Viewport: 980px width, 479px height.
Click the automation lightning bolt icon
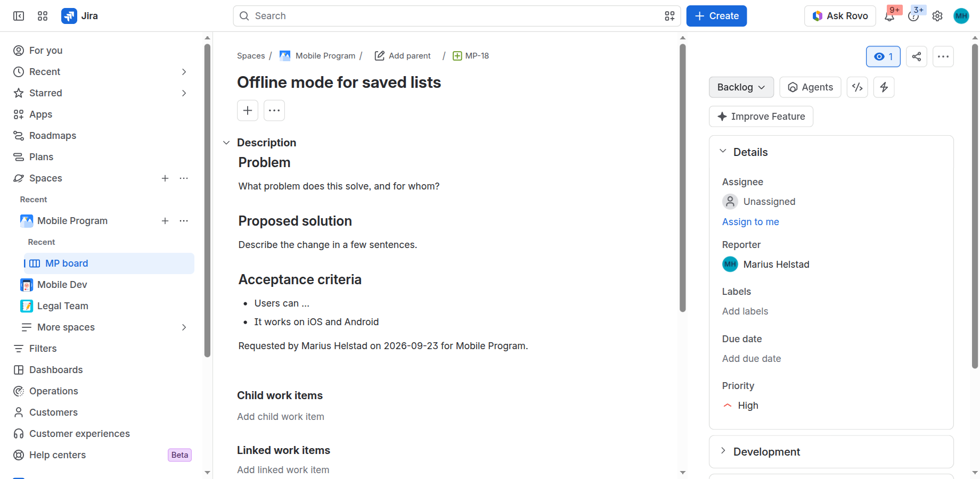tap(884, 87)
